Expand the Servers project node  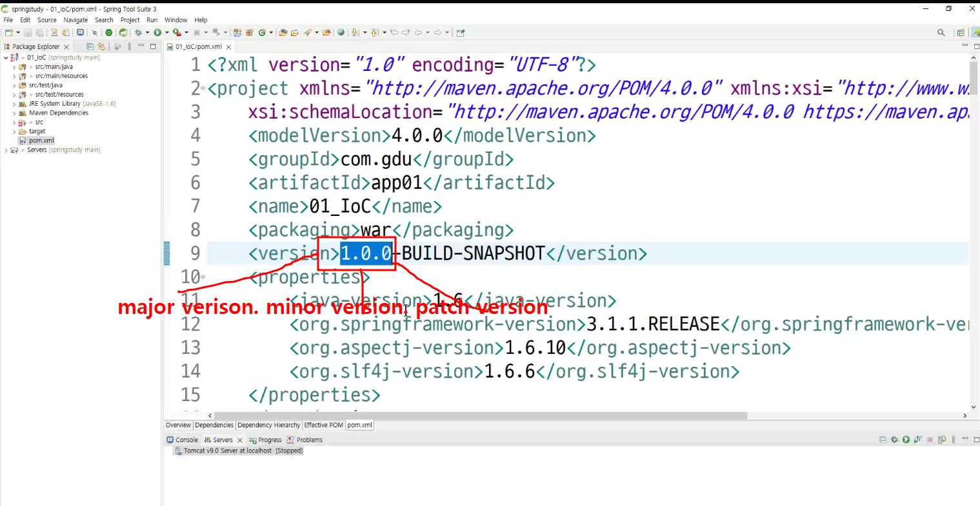6,150
